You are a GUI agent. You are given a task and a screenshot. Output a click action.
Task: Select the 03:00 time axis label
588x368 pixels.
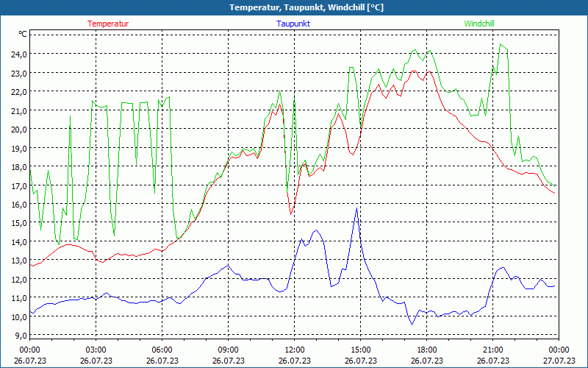tap(96, 349)
